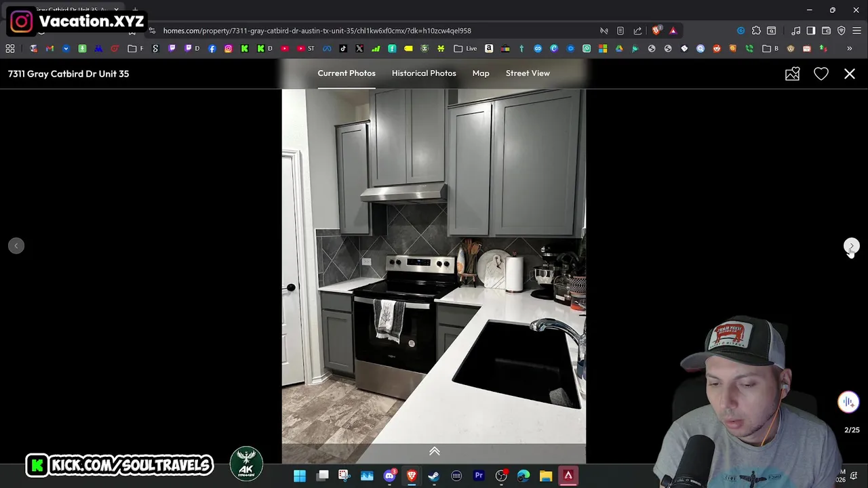Switch to Current Photos tab
The width and height of the screenshot is (868, 488).
(347, 73)
